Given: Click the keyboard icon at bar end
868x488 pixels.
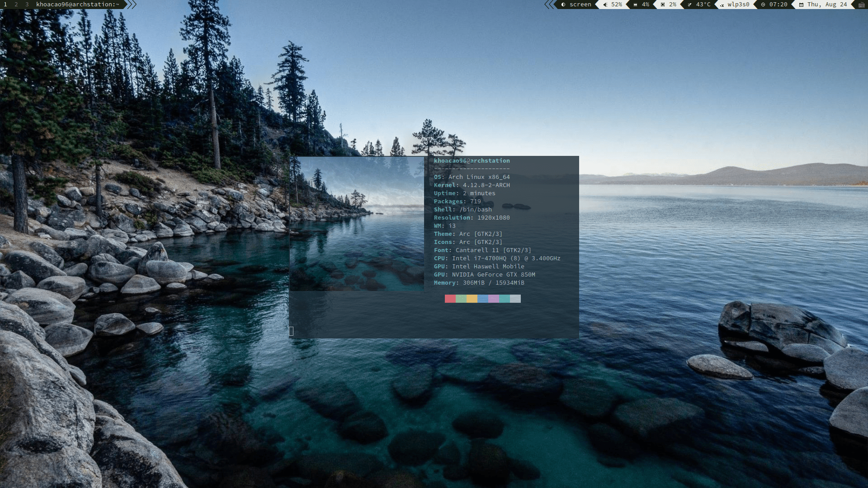Looking at the screenshot, I should (861, 5).
